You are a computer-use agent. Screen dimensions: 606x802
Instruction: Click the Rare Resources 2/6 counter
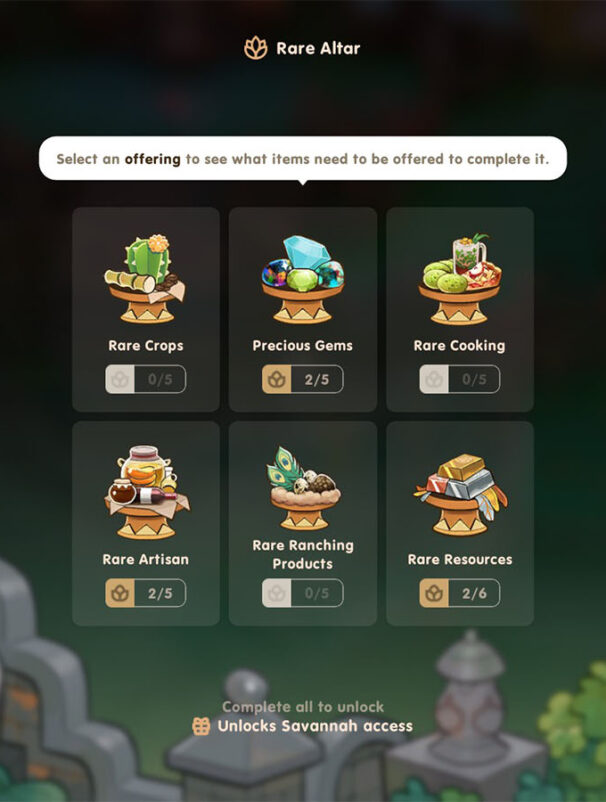460,593
